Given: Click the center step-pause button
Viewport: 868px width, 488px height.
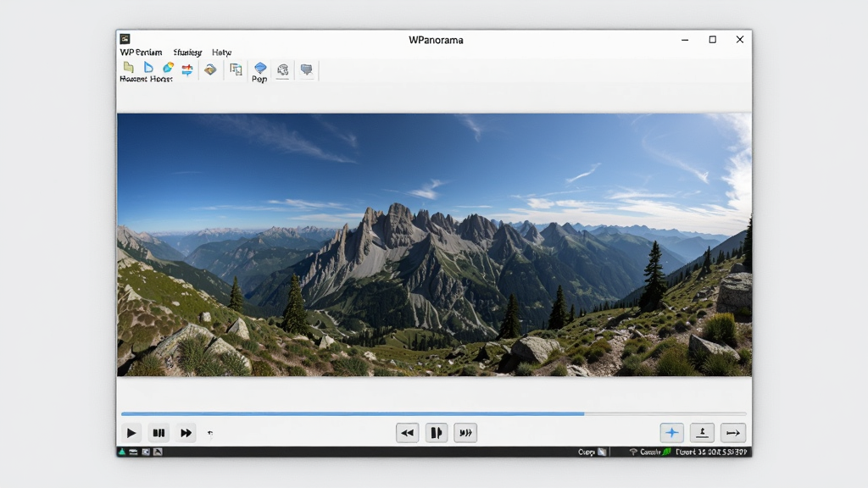Looking at the screenshot, I should (x=437, y=433).
